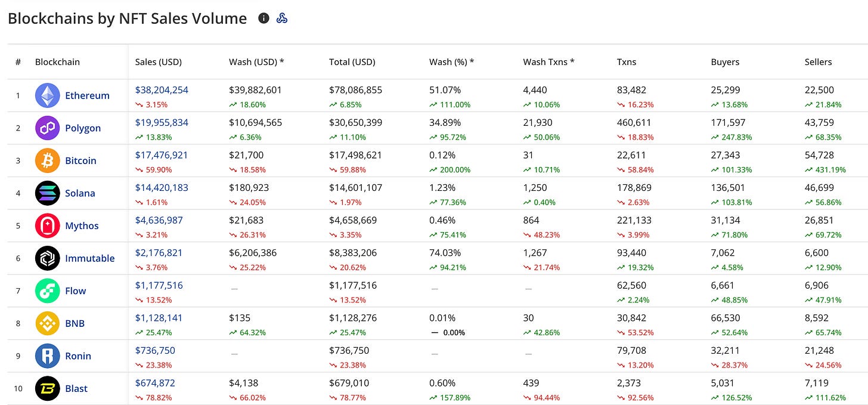Click Immutable sales value $2,176,821
868x405 pixels.
[x=159, y=252]
